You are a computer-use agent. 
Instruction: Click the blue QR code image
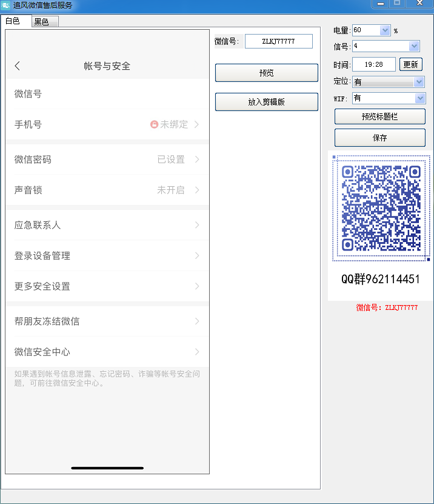(381, 208)
